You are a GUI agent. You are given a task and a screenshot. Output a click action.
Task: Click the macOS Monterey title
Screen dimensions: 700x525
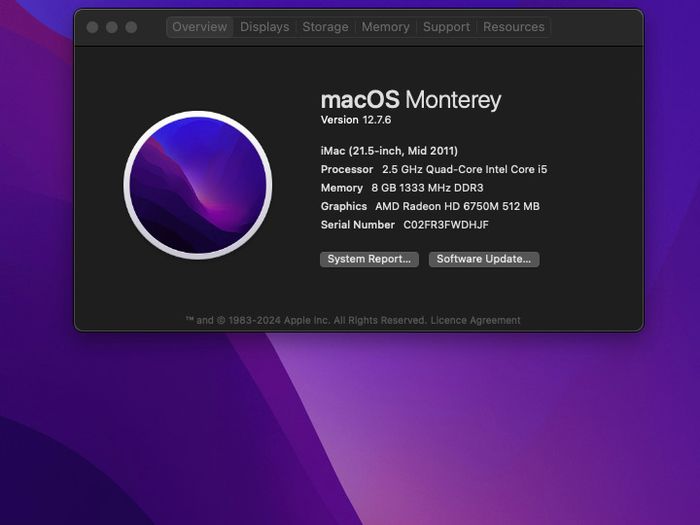(411, 100)
